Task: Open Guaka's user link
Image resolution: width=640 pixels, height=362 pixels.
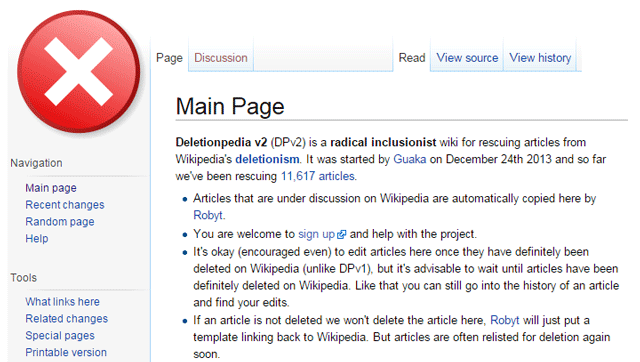Action: (409, 159)
